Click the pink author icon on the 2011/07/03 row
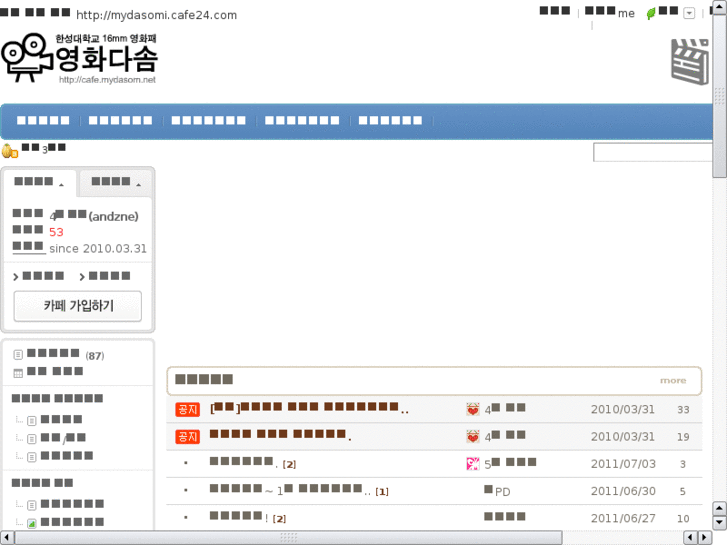Viewport: 727px width, 545px height. point(473,463)
